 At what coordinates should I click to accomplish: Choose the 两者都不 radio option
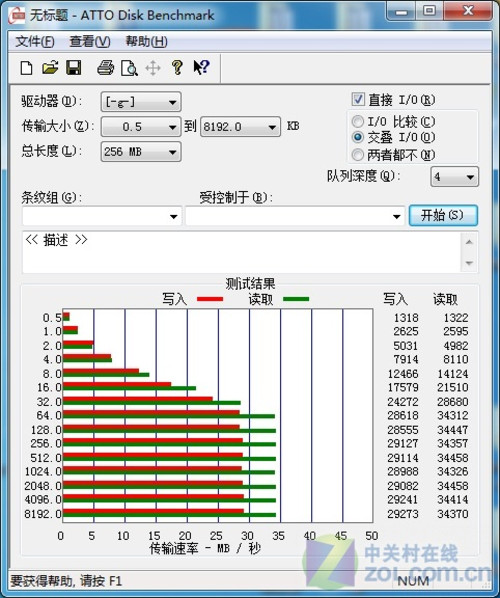point(357,155)
